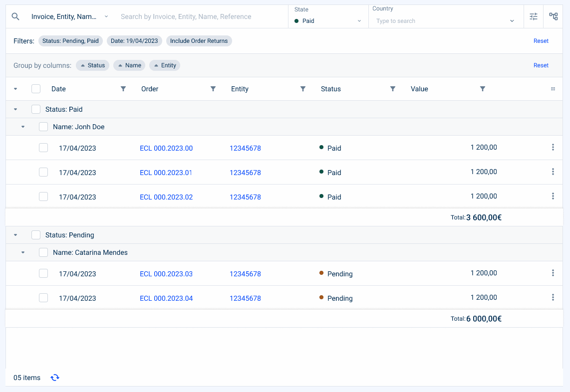Click the 05 items count
The height and width of the screenshot is (392, 570).
27,378
